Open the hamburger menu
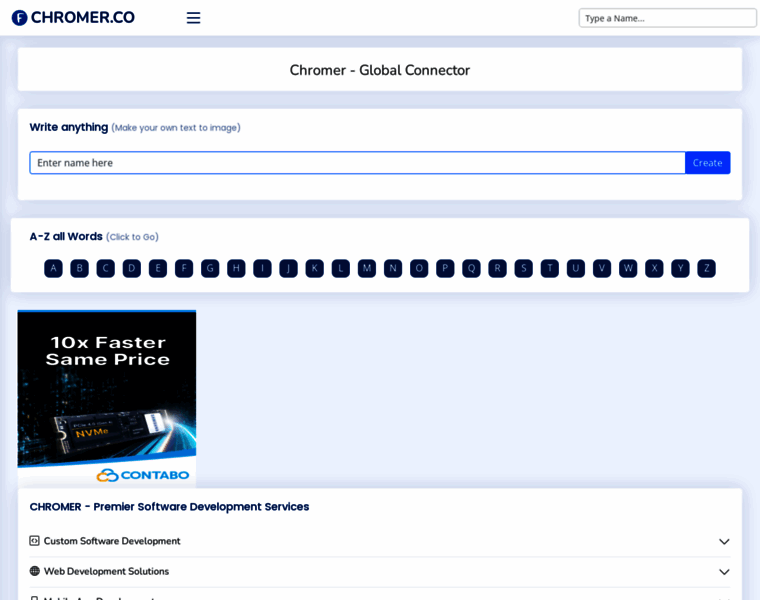 [193, 18]
